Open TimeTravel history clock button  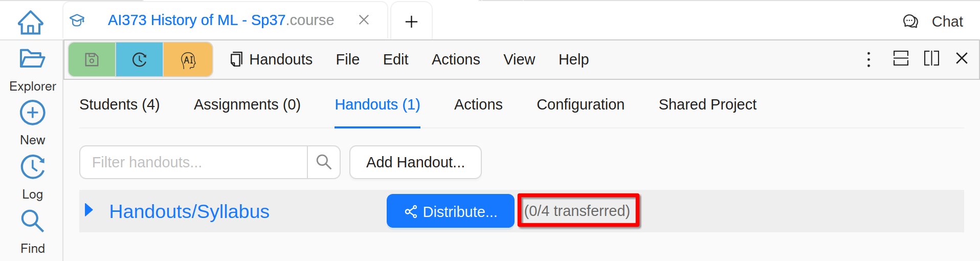pos(139,60)
